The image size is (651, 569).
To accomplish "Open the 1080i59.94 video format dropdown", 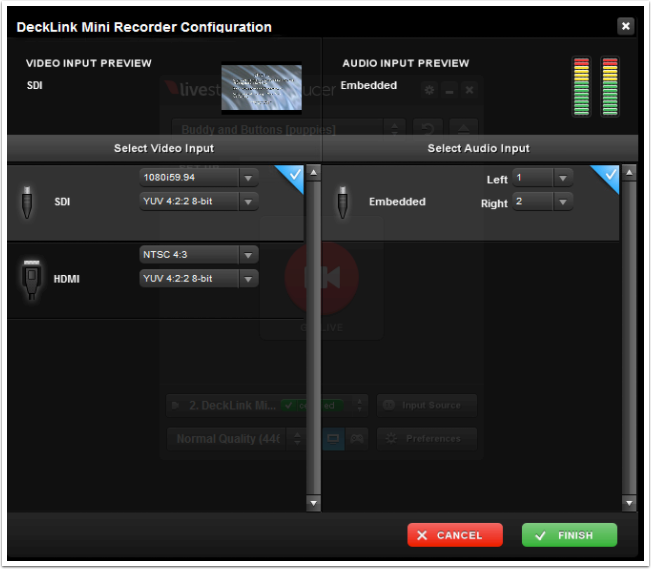I will (x=199, y=178).
